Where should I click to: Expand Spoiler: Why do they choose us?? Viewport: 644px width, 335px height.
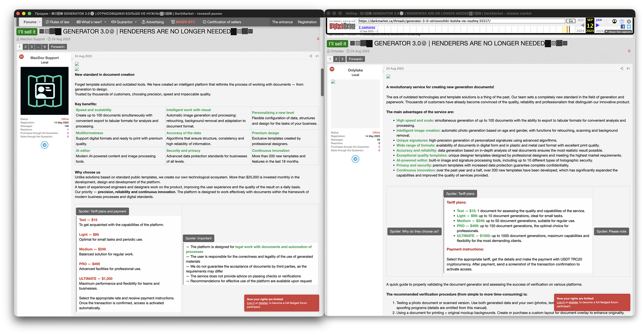click(414, 231)
